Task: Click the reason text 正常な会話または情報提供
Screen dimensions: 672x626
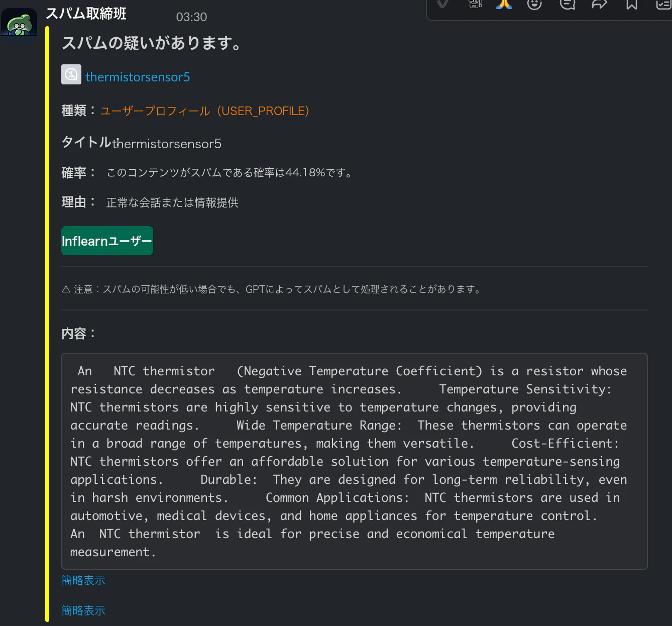Action: 172,202
